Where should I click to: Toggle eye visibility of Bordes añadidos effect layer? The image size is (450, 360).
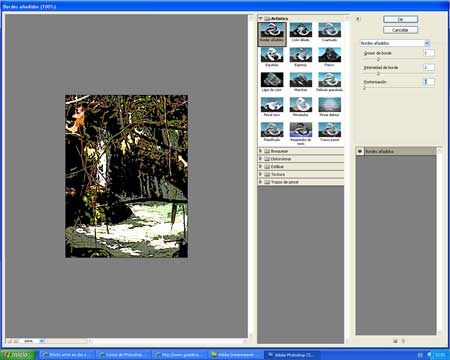pos(360,151)
